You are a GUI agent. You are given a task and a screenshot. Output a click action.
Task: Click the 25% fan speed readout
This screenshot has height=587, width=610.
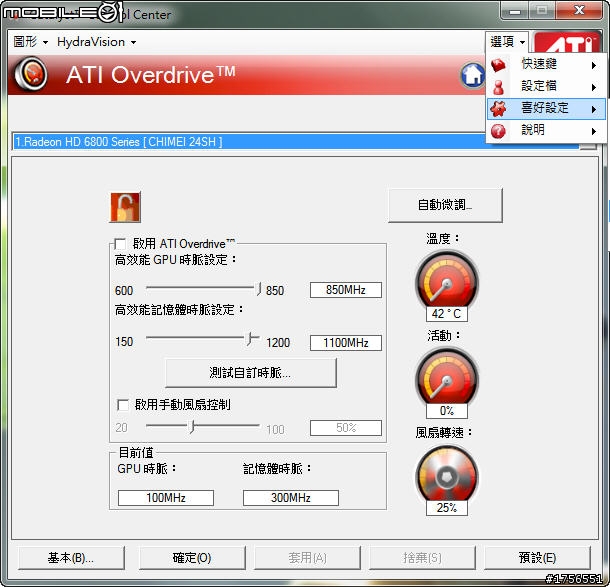[x=447, y=508]
